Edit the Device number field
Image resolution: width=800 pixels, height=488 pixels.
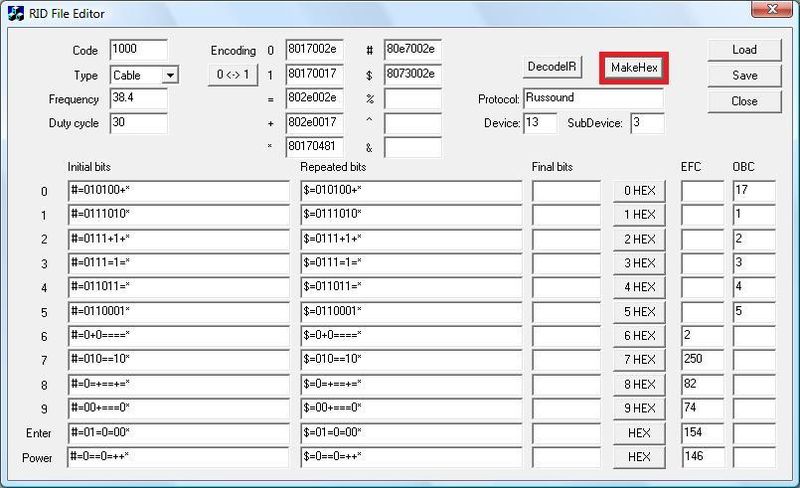point(539,123)
